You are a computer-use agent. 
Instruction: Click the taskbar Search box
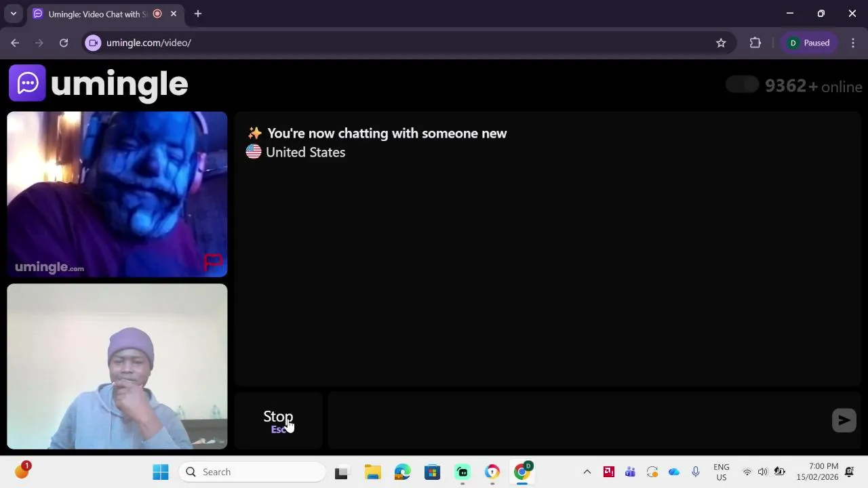coord(253,472)
